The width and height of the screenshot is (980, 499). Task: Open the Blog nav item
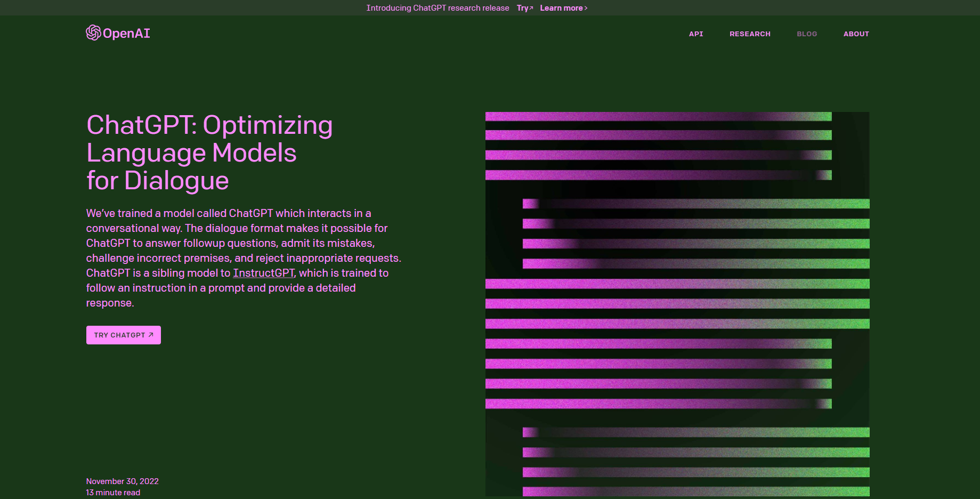click(x=807, y=34)
